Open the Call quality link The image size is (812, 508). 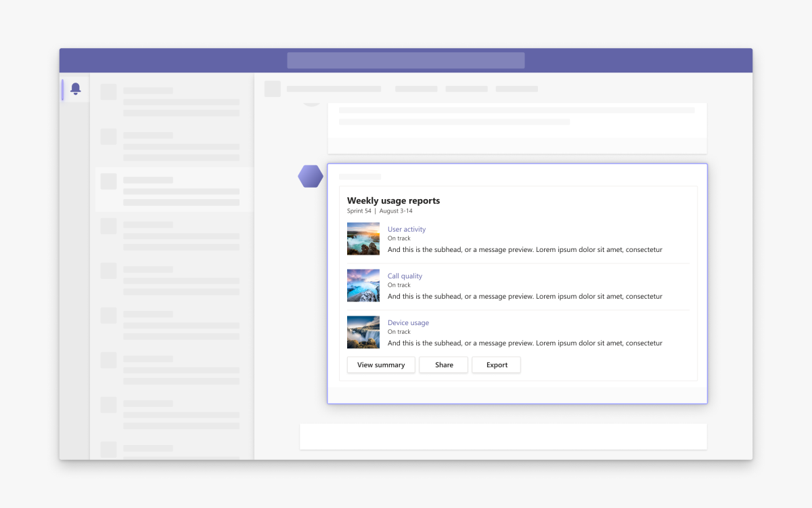point(405,276)
